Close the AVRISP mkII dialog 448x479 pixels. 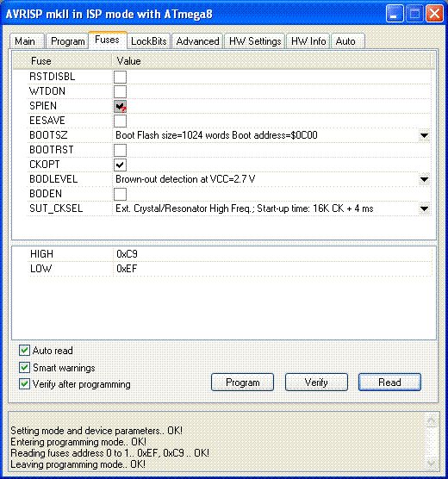point(434,14)
